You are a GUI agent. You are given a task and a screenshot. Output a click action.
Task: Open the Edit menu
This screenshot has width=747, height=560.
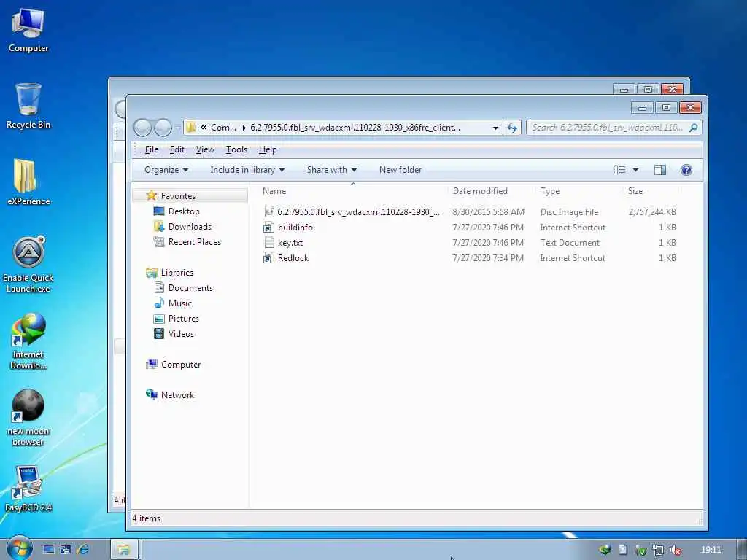[x=177, y=149]
